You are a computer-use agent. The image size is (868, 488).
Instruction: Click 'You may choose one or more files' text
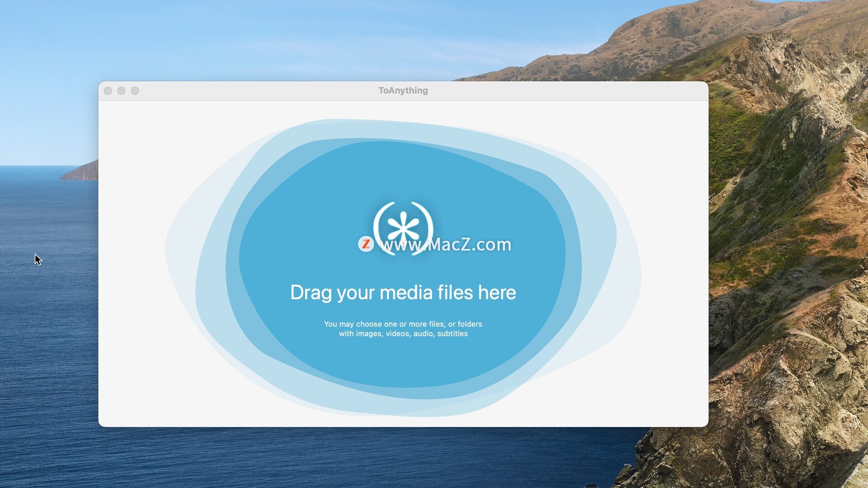pos(384,324)
